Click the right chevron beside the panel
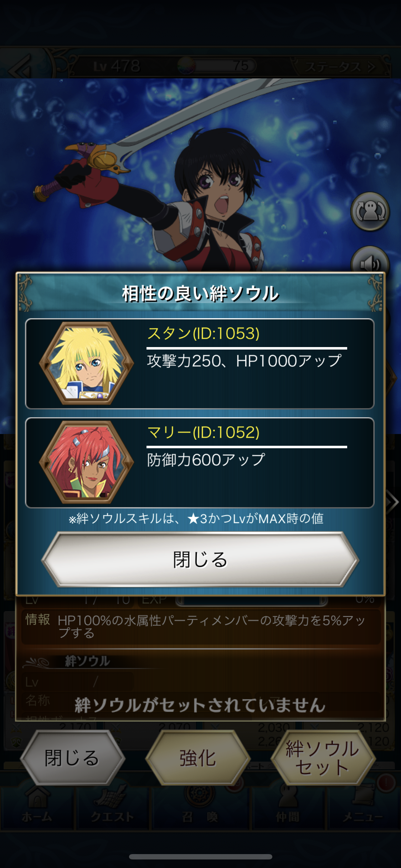Image resolution: width=401 pixels, height=868 pixels. 392,502
